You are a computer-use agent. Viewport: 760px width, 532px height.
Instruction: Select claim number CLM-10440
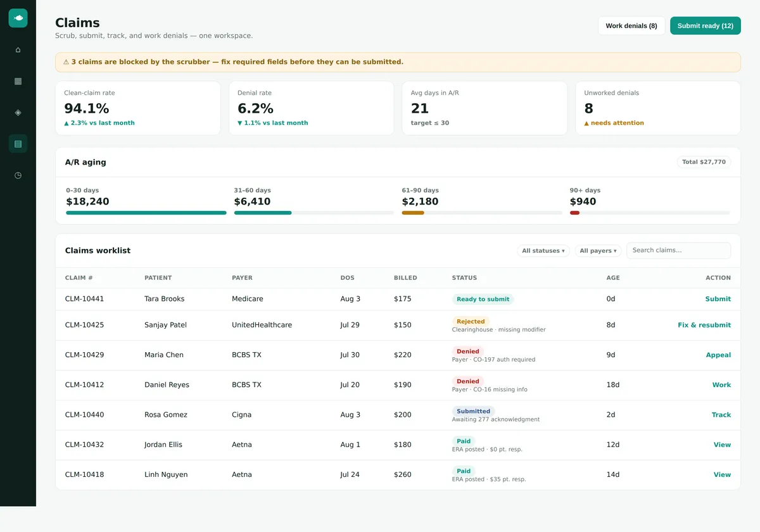click(x=84, y=415)
